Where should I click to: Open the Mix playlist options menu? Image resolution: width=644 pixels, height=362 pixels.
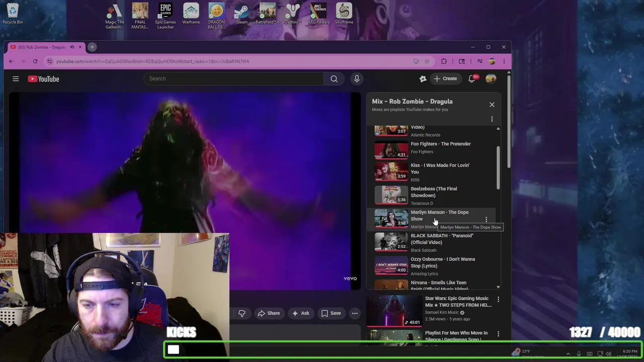click(492, 119)
